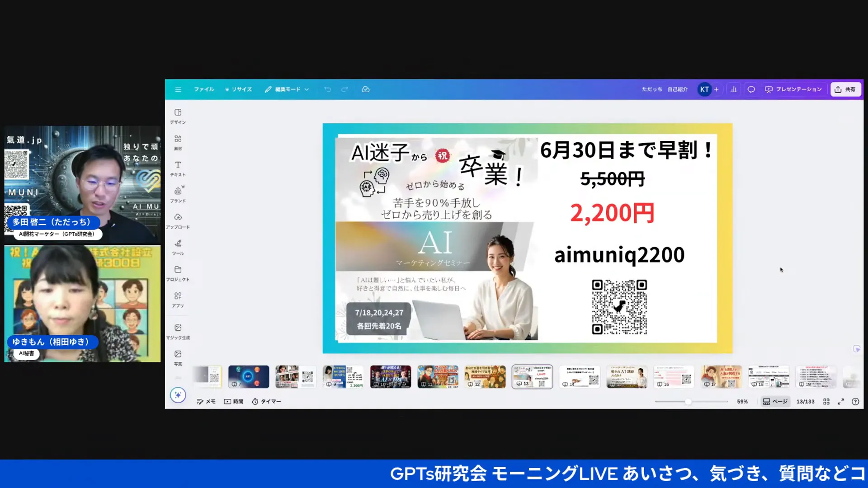
Task: Click the KT user avatar
Action: [x=704, y=89]
